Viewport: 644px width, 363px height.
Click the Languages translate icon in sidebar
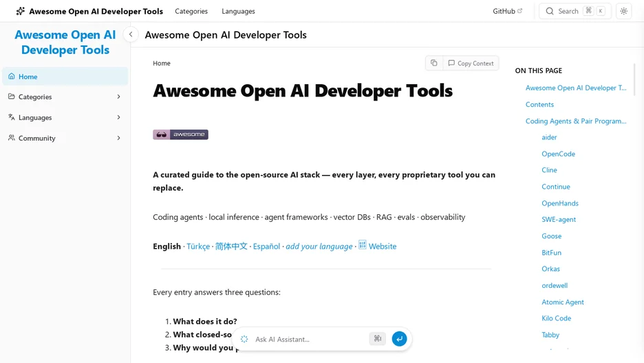12,117
